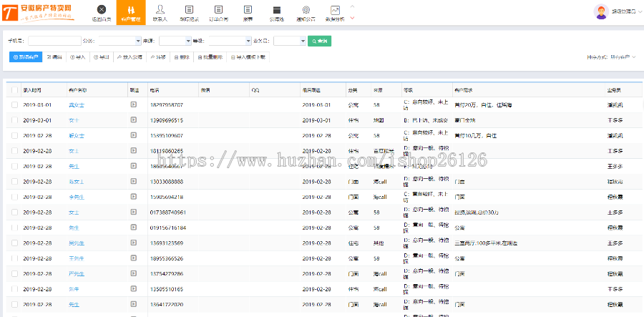Check the row with phone 13641722020
This screenshot has width=644, height=317.
(x=15, y=305)
